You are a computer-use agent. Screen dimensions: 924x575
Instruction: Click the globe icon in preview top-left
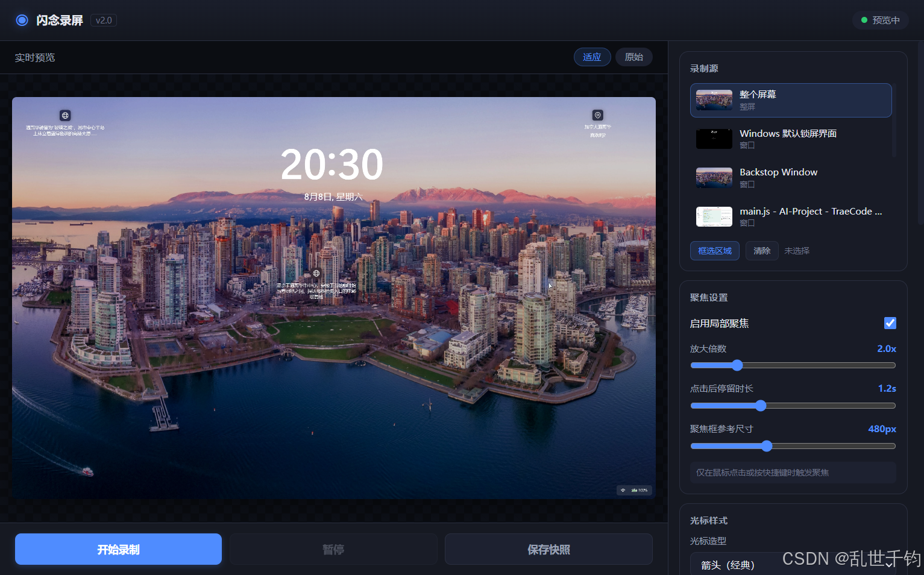coord(65,115)
